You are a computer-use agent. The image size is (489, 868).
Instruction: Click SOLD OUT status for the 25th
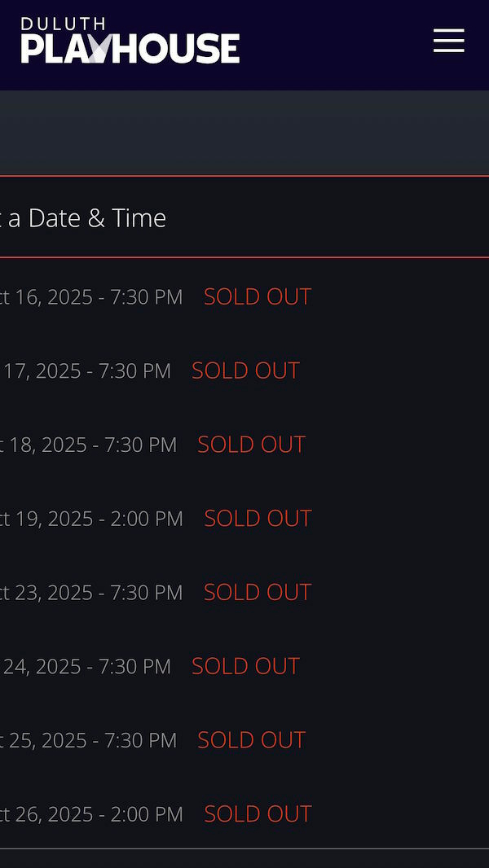pos(251,740)
